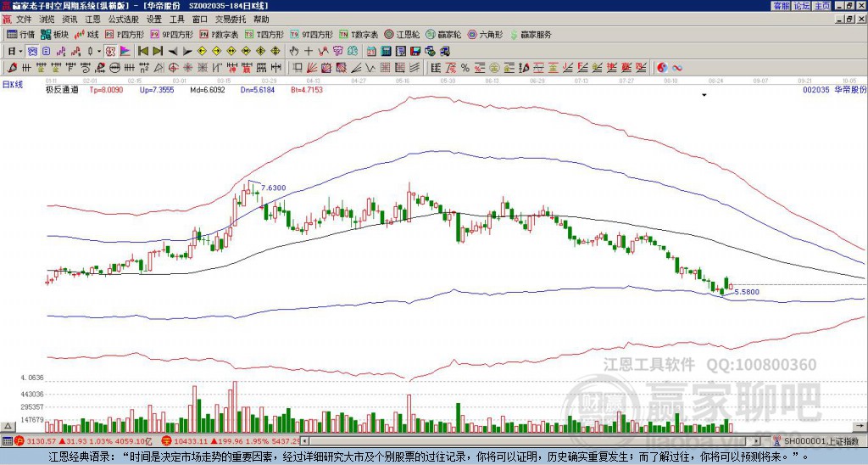Open the 文件 menu
Screen dimensions: 868x465
24,20
